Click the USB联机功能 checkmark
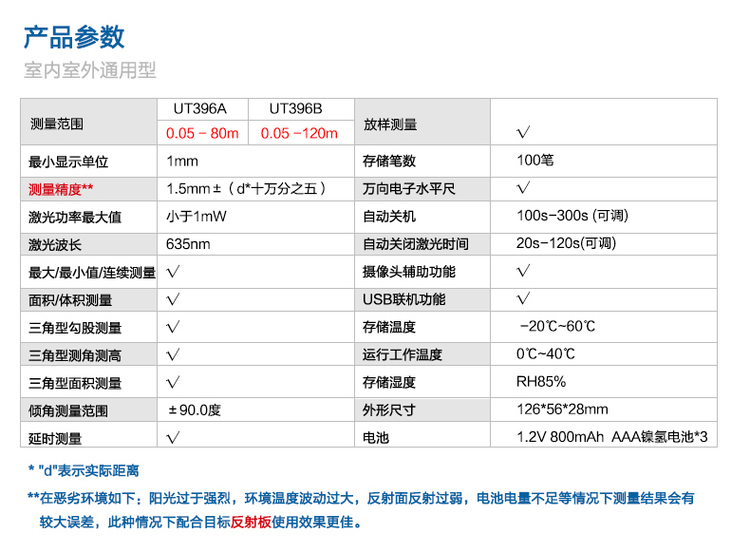Screen dimensions: 750x553 (x=522, y=299)
